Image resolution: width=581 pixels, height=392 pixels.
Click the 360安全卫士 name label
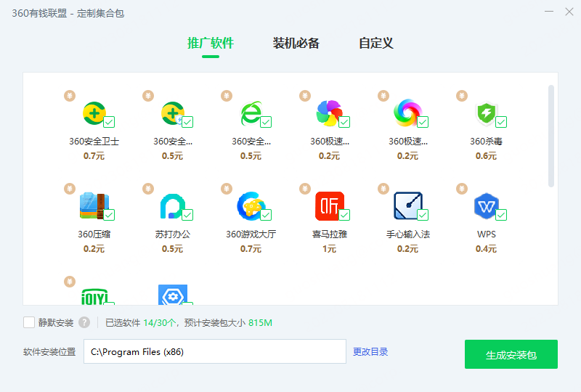coord(94,141)
